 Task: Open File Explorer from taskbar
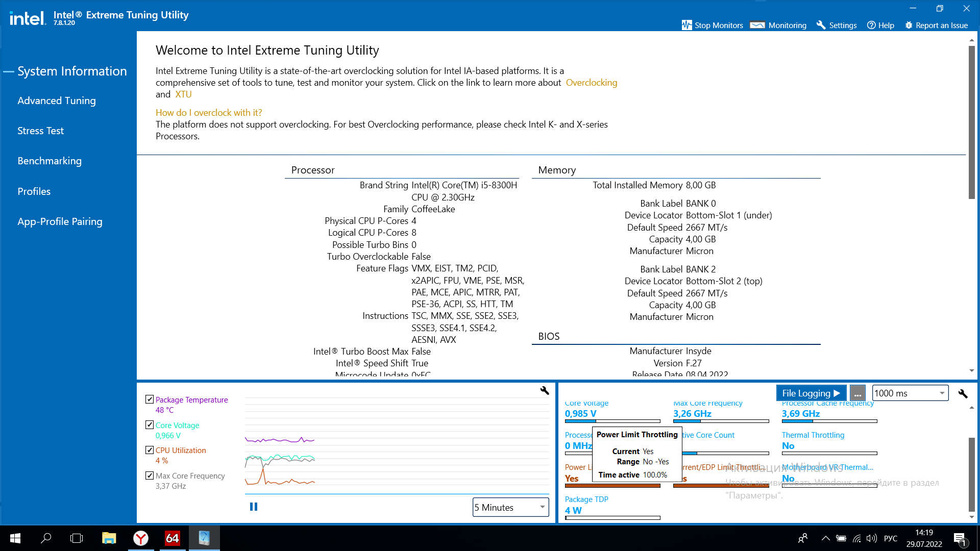(x=109, y=538)
